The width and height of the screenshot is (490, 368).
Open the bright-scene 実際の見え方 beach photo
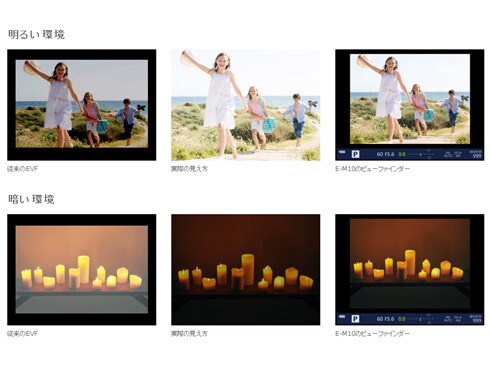coord(246,105)
